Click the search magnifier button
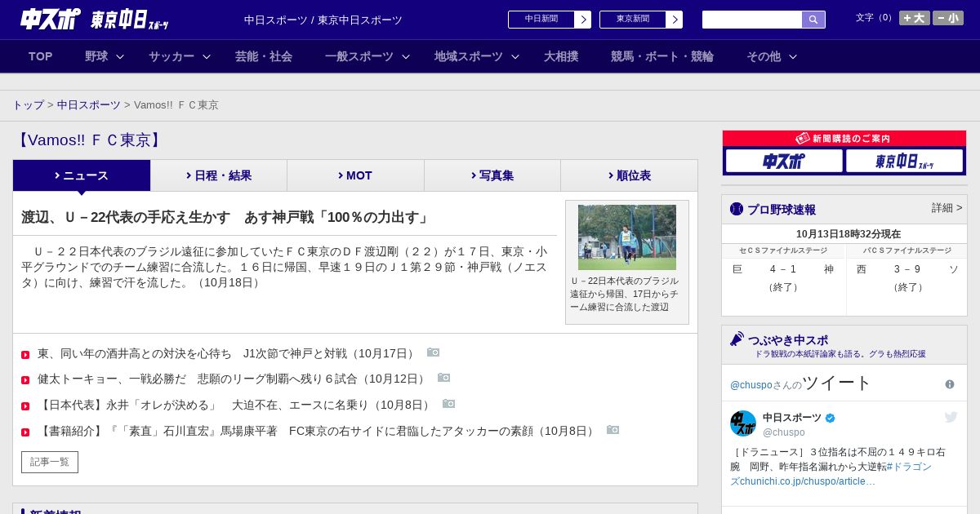 click(x=813, y=20)
